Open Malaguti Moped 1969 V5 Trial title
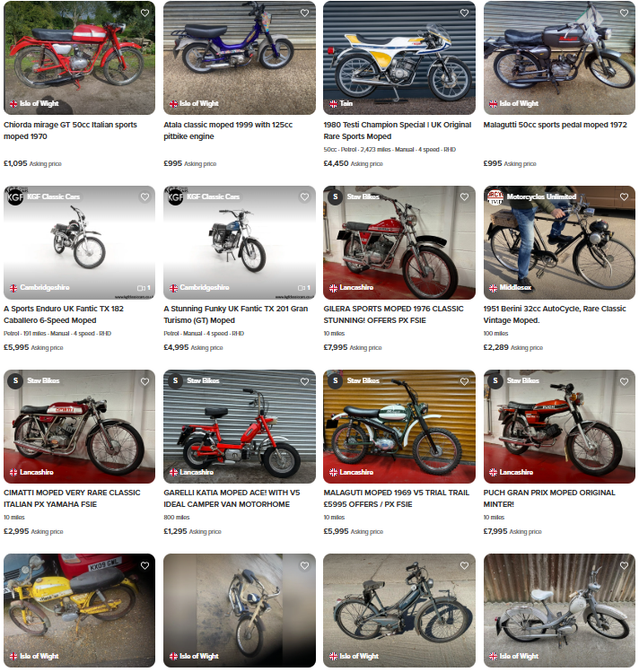 (397, 499)
